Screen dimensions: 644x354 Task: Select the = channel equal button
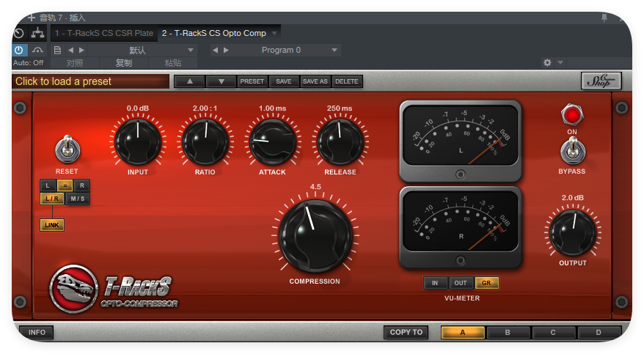coord(65,185)
